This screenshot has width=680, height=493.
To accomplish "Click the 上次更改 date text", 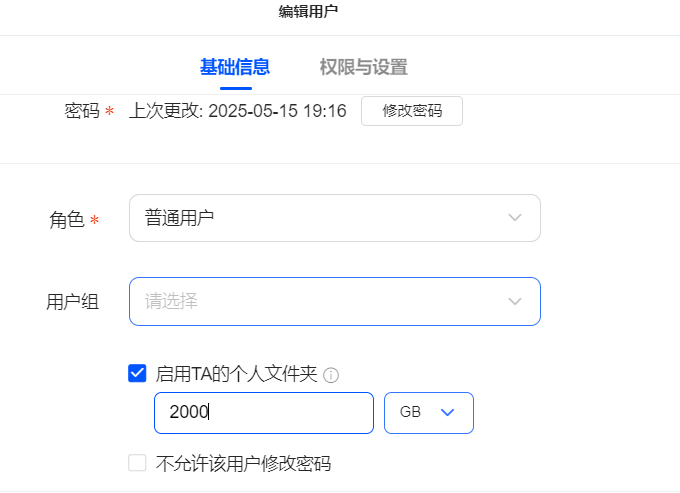I will pyautogui.click(x=238, y=111).
